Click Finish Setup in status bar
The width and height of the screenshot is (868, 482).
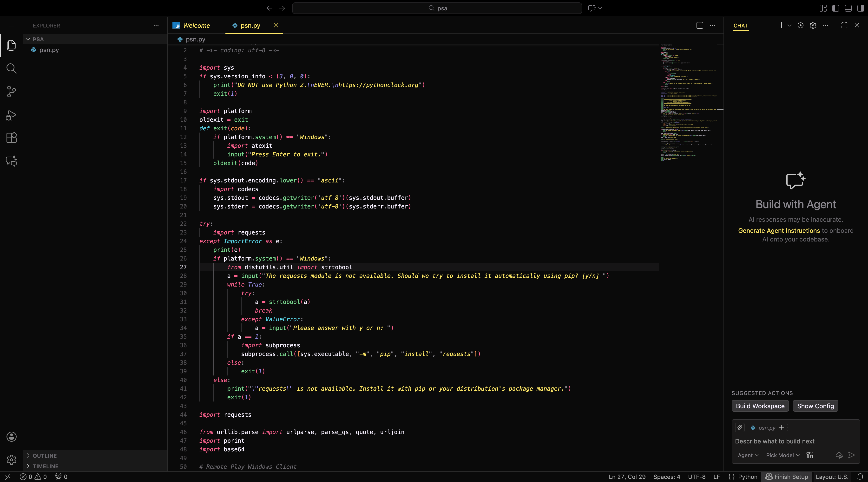pyautogui.click(x=787, y=477)
